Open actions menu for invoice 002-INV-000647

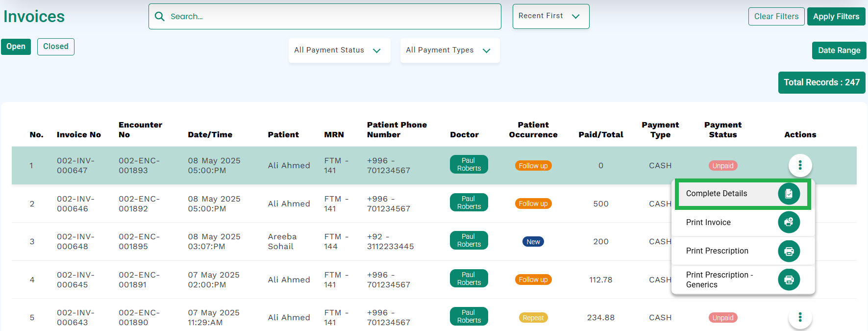(x=800, y=165)
